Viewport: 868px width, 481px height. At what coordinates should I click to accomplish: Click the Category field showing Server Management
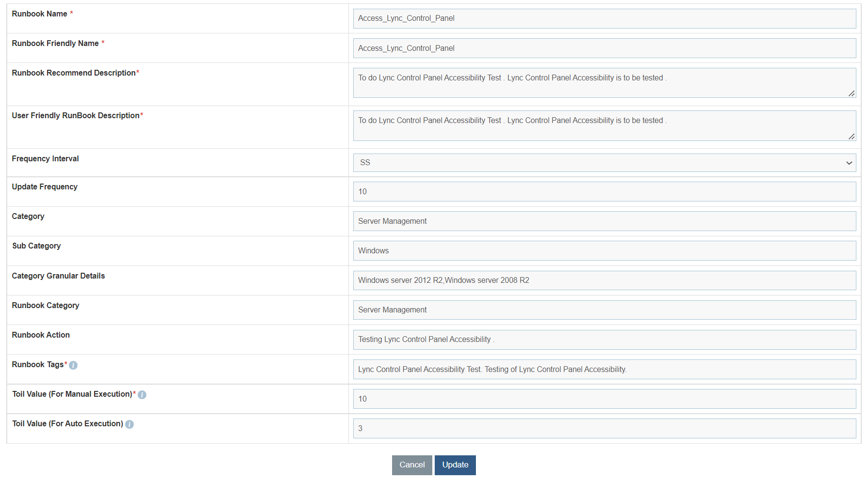tap(603, 221)
